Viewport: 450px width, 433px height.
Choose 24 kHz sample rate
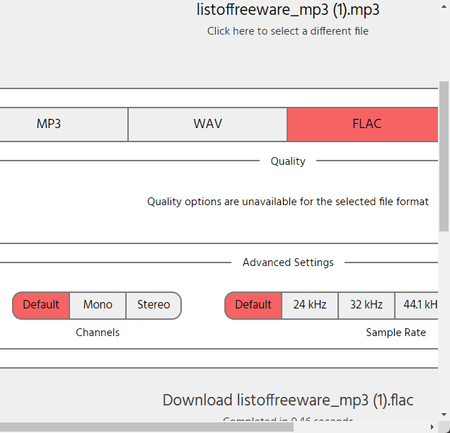pyautogui.click(x=310, y=305)
